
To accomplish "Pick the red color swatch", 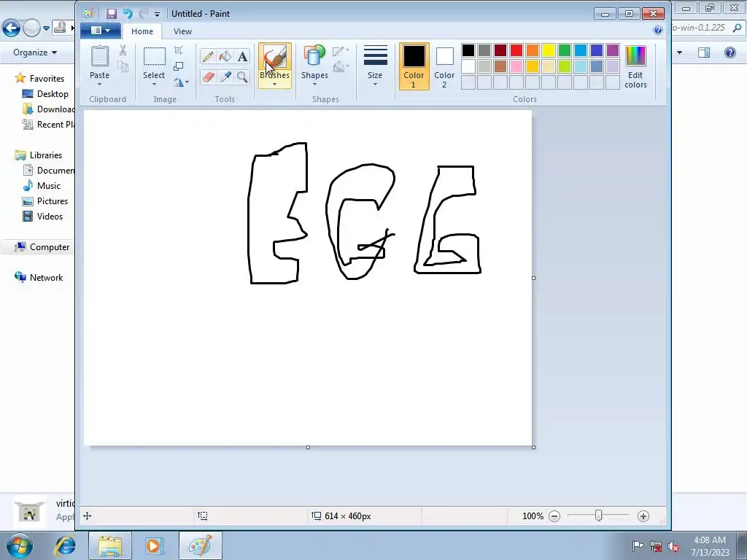I will click(516, 50).
